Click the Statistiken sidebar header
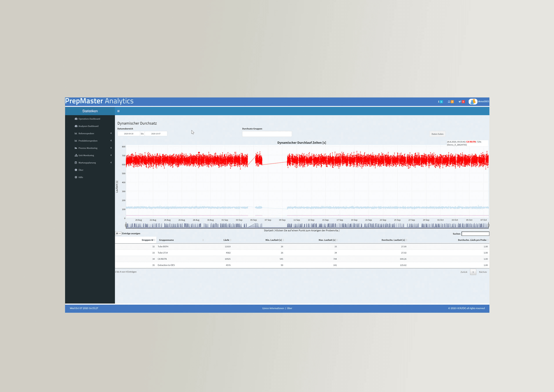 [90, 111]
